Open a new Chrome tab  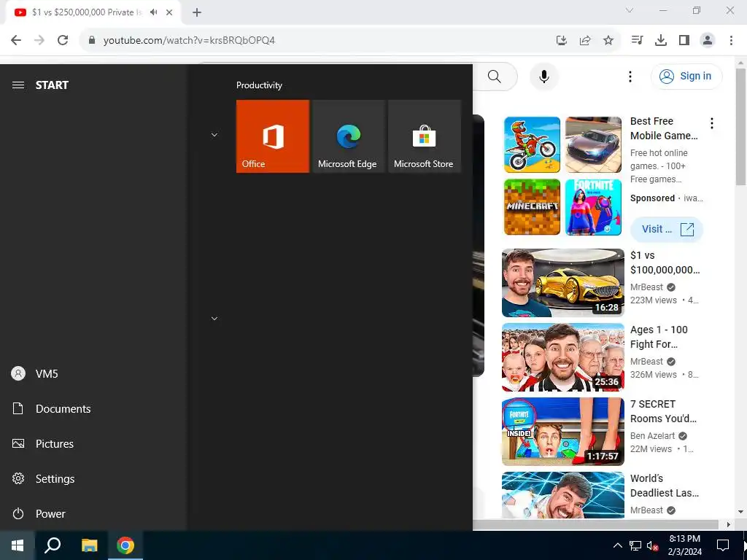197,12
